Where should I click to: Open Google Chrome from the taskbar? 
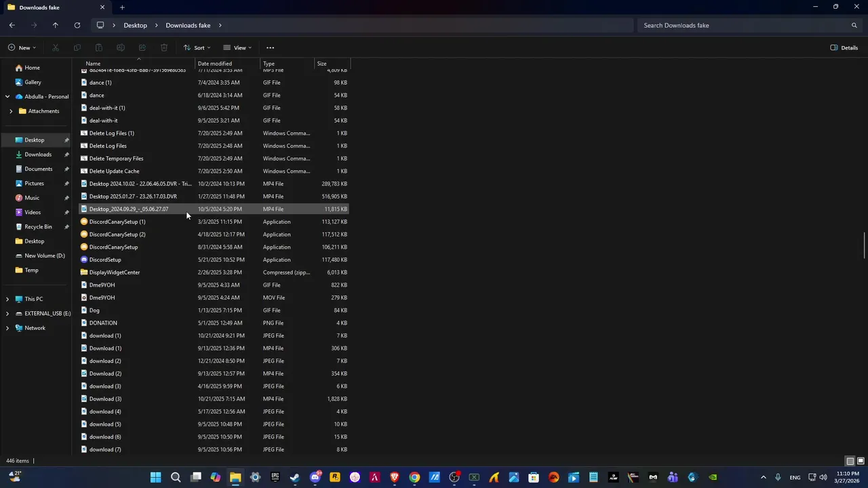coord(414,477)
